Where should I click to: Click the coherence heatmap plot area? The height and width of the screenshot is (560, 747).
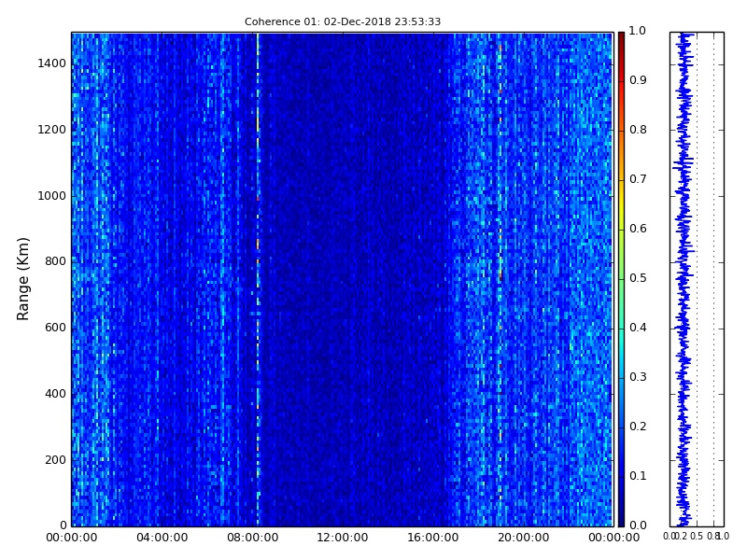tap(342, 279)
